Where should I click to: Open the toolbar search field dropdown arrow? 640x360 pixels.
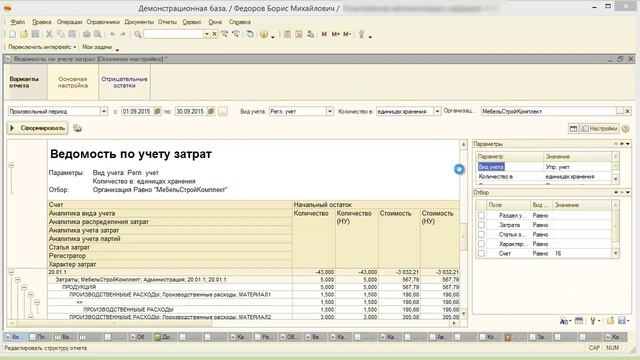(x=207, y=34)
